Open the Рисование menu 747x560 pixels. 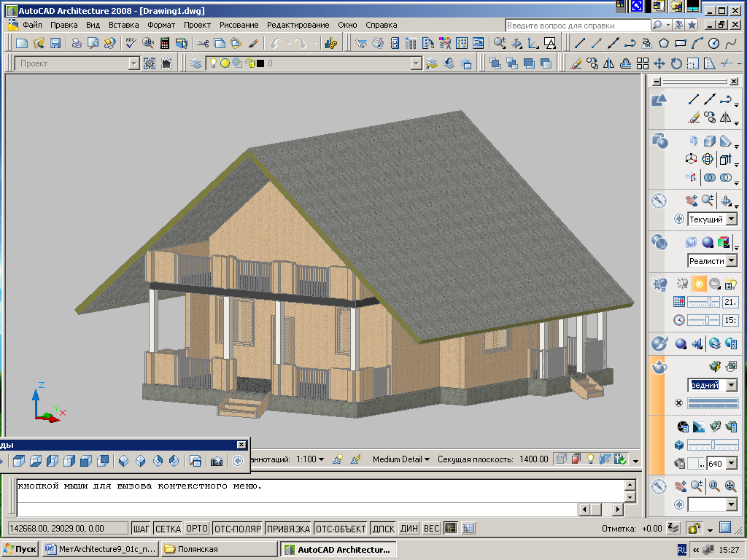tap(239, 24)
